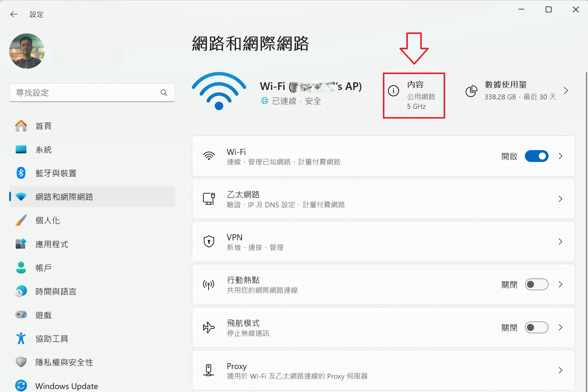Screen dimensions: 588x392
Task: Turn off the Wi-Fi toggle
Action: 537,156
